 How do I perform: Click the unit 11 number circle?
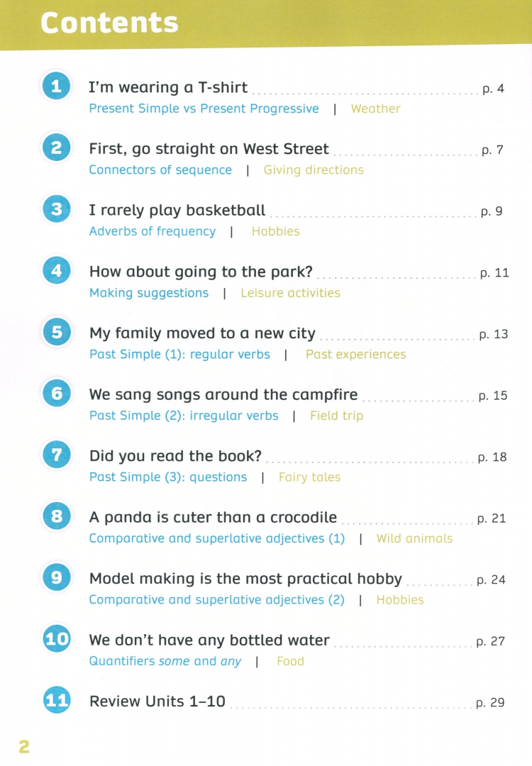[x=57, y=701]
